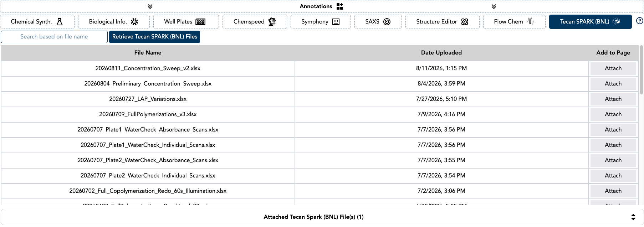Add a new annotation with plus-grid icon
The width and height of the screenshot is (644, 227).
(x=340, y=6)
